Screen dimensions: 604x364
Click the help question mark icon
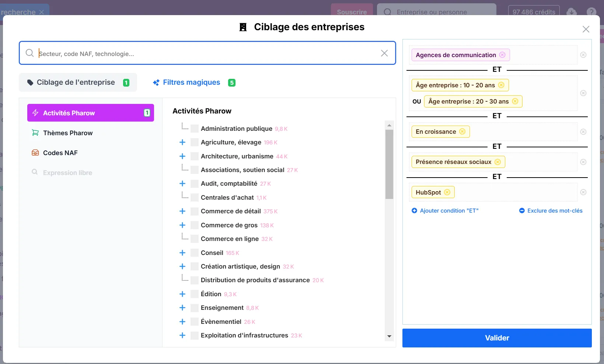pyautogui.click(x=591, y=12)
